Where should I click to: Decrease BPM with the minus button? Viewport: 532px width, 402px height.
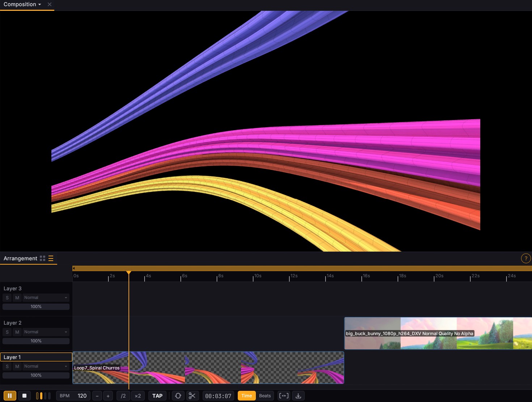click(97, 396)
